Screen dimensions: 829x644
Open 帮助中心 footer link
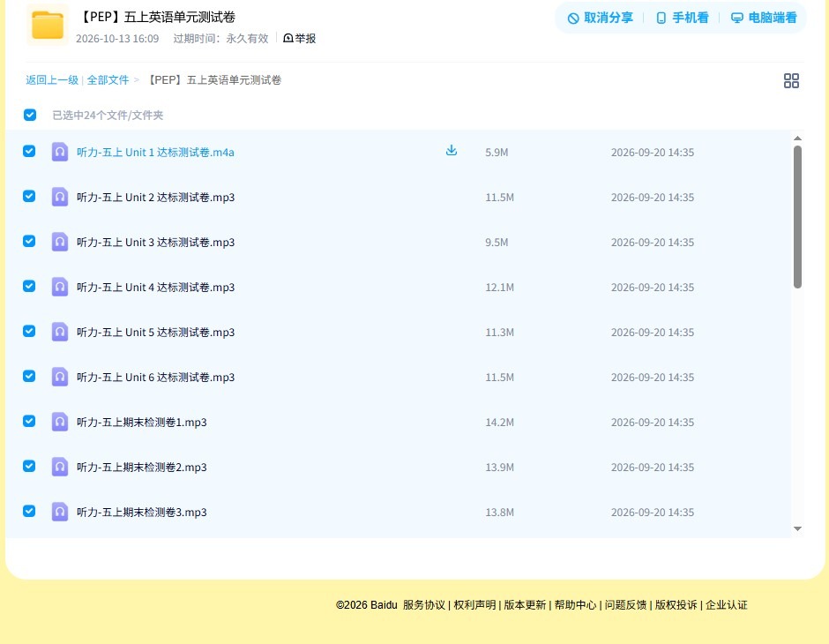(575, 605)
